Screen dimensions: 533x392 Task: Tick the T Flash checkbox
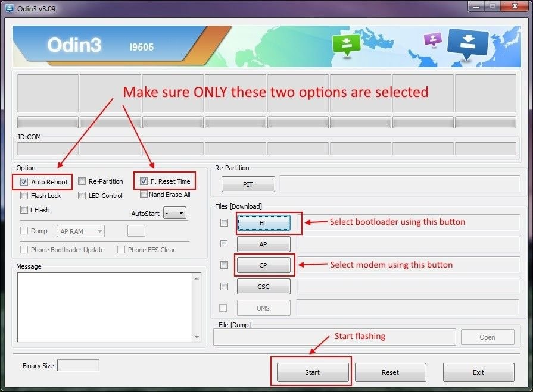[x=24, y=210]
